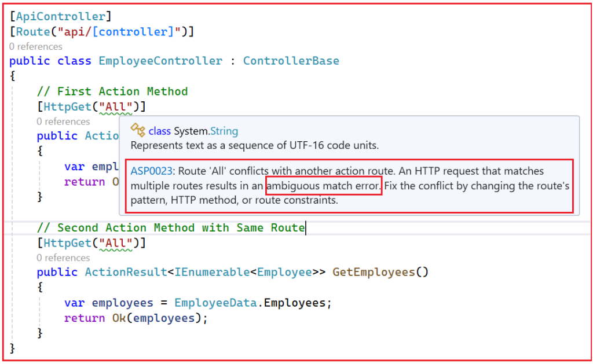Click the ControllerBase base class name
593x364 pixels.
(291, 60)
